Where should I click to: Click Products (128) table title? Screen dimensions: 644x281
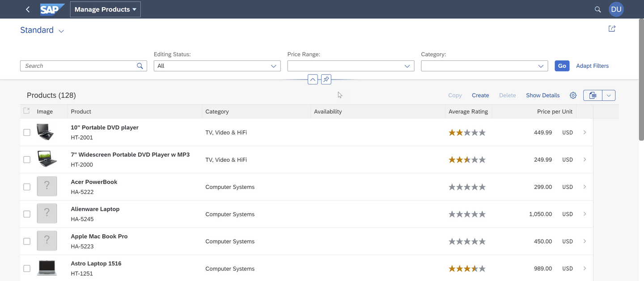click(x=51, y=95)
